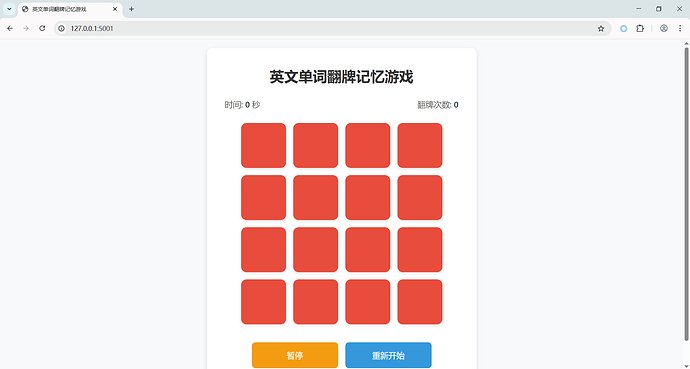
Task: Open the tab search dropdown arrow
Action: pos(9,9)
